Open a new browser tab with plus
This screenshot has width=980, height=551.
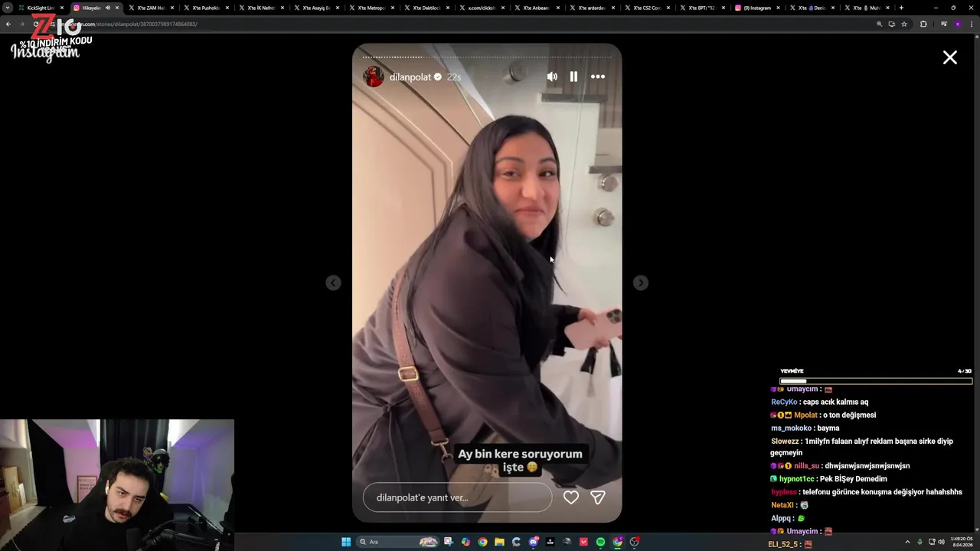pyautogui.click(x=901, y=8)
